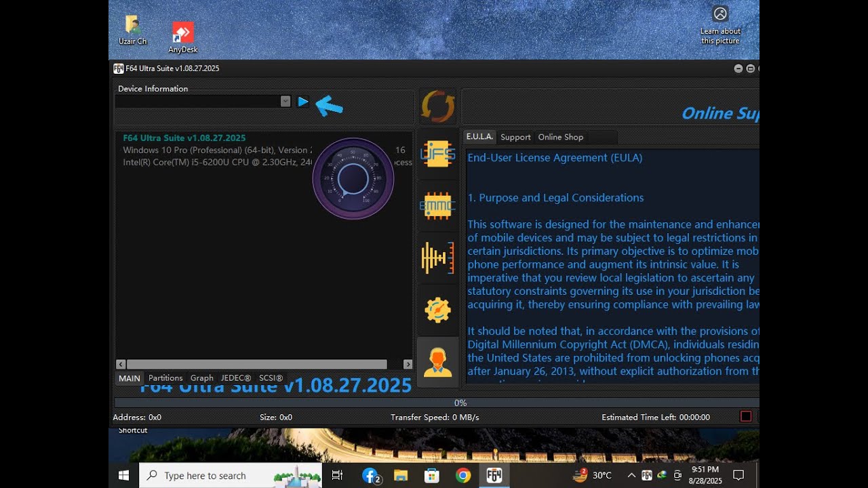Click the 0% progress bar
Viewport: 868px width, 488px height.
tap(435, 403)
